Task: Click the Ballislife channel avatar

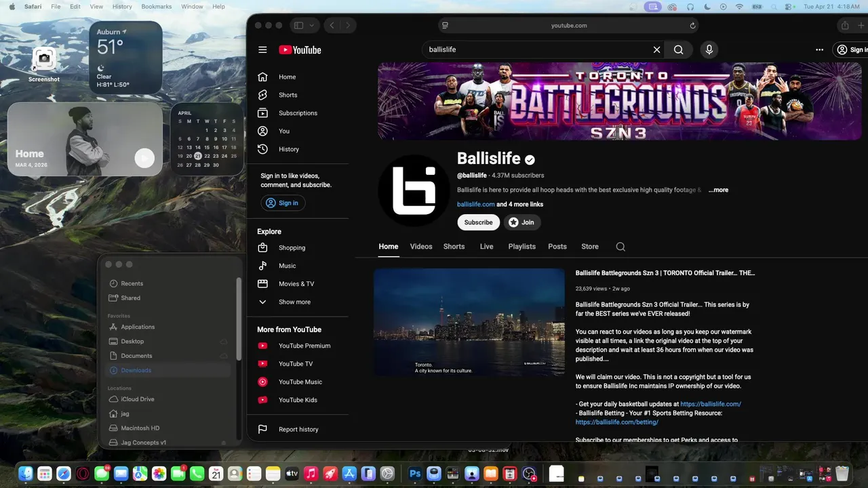Action: tap(414, 190)
